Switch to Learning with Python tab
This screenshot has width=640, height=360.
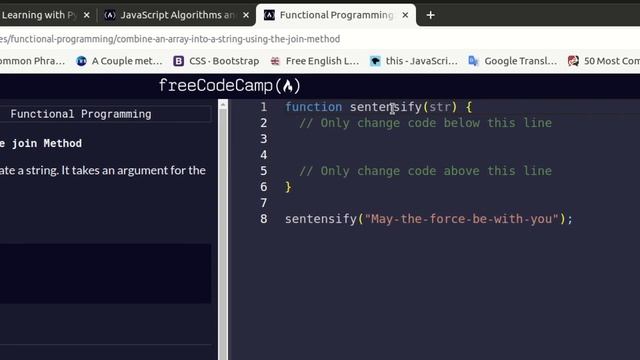pos(45,15)
